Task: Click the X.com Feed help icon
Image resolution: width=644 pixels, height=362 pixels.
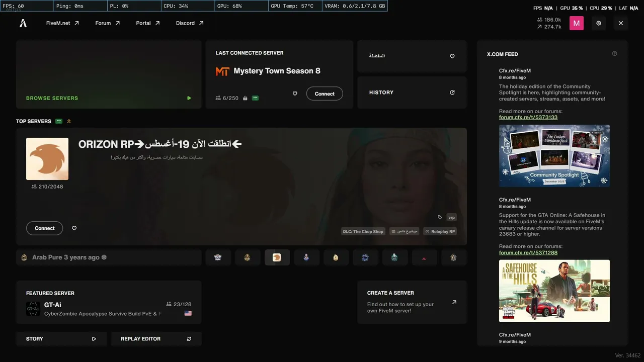Action: [x=614, y=54]
